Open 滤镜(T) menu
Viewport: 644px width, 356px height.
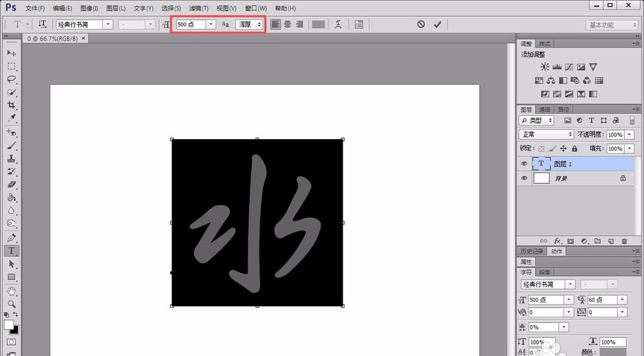click(199, 8)
